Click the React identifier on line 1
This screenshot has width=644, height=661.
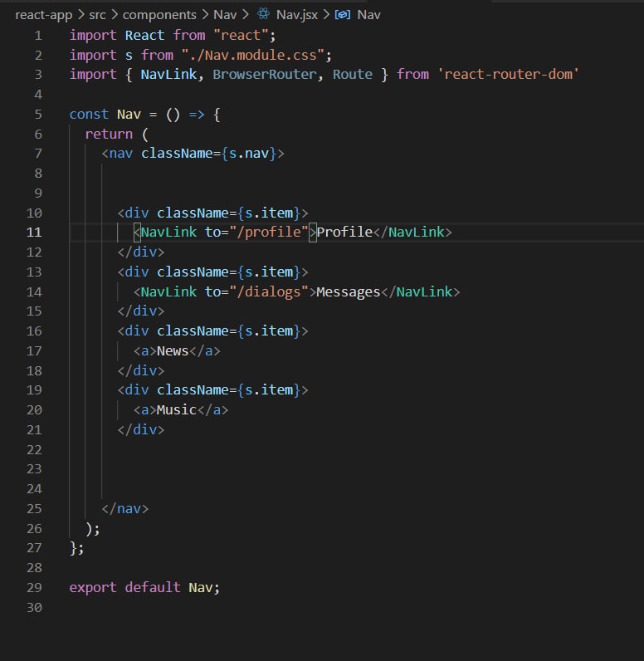pos(144,36)
